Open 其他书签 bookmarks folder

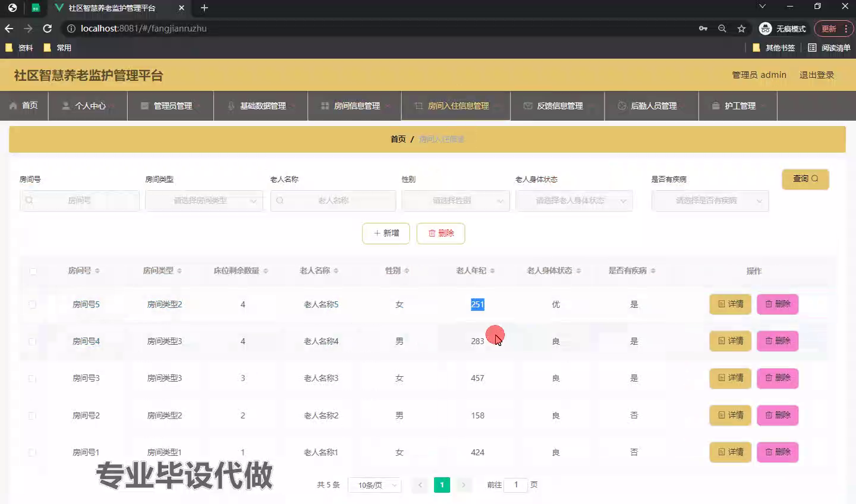[774, 48]
